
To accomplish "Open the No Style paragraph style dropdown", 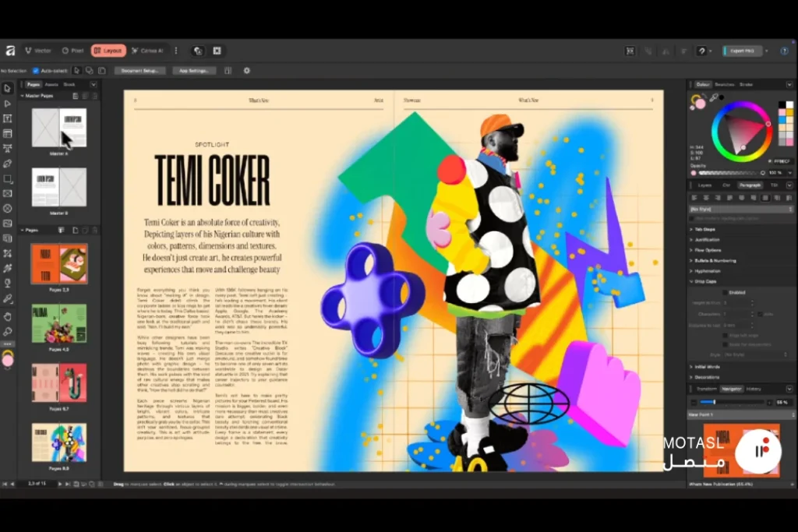I will tap(740, 209).
